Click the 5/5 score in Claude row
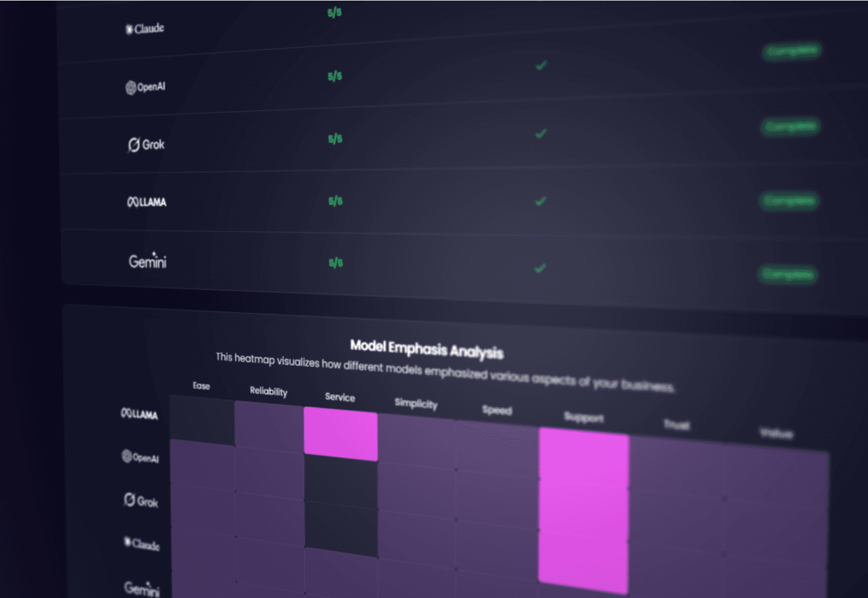The height and width of the screenshot is (598, 868). 335,13
